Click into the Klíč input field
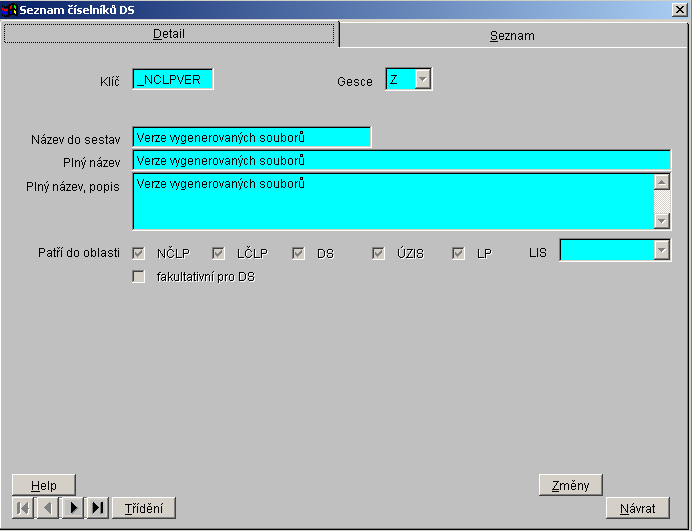692x531 pixels. [173, 80]
